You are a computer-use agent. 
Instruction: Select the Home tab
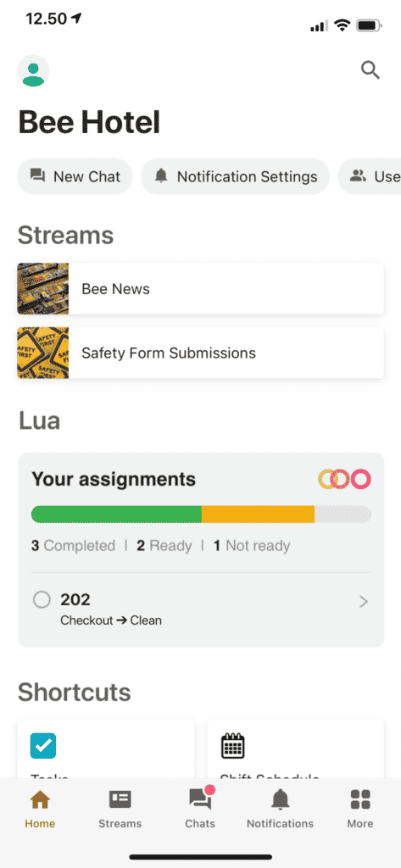pyautogui.click(x=40, y=808)
